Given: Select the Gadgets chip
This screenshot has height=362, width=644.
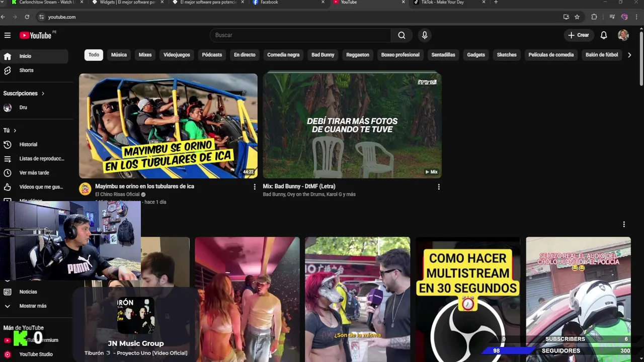Looking at the screenshot, I should (x=476, y=55).
